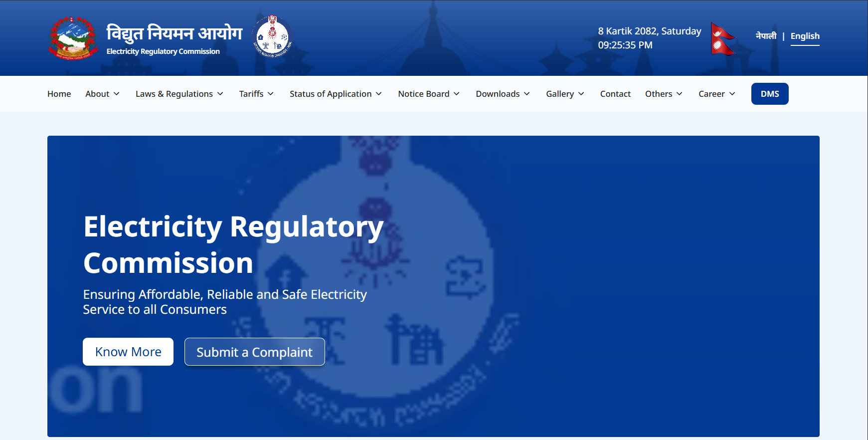Go to the Home page

(59, 94)
